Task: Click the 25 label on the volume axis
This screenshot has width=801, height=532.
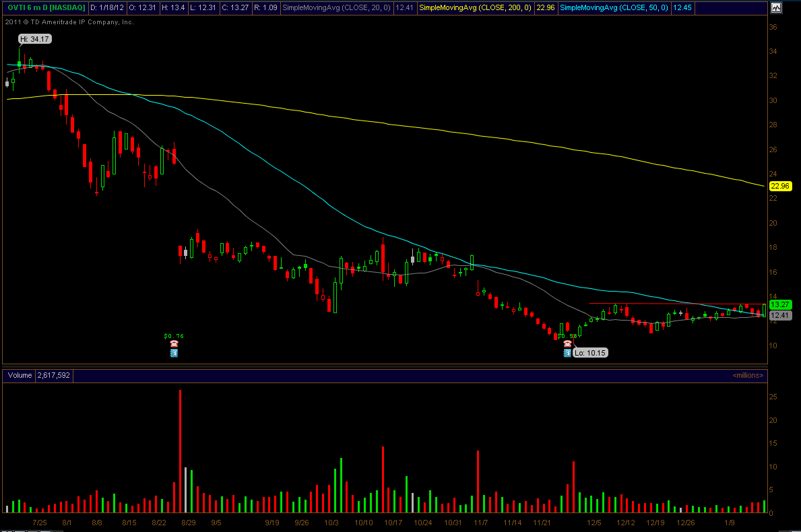Action: 773,397
